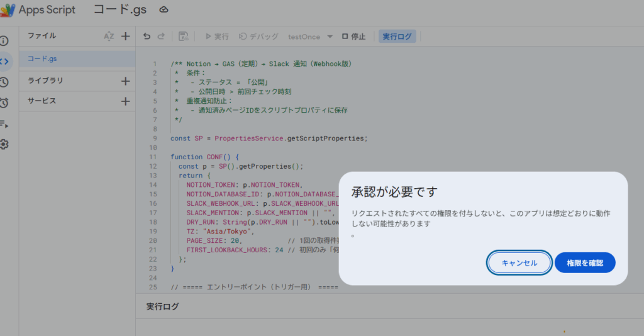
Task: Click the redo arrow in toolbar
Action: point(161,36)
